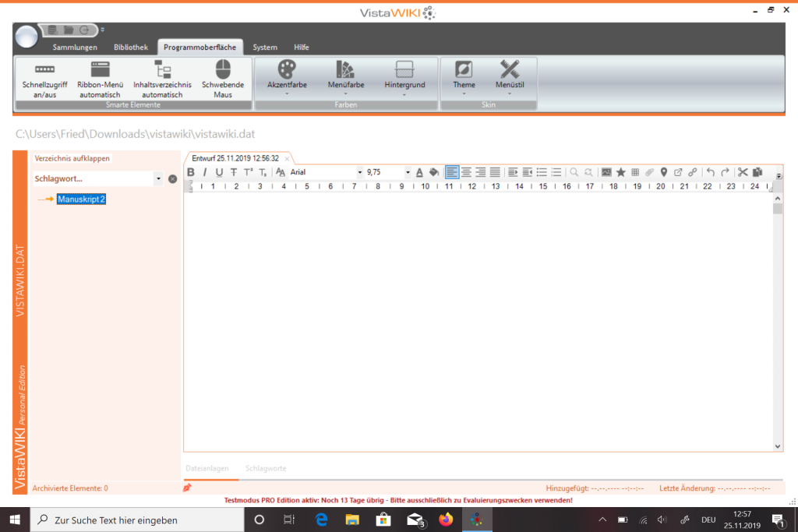
Task: Align text to the left
Action: [x=452, y=172]
